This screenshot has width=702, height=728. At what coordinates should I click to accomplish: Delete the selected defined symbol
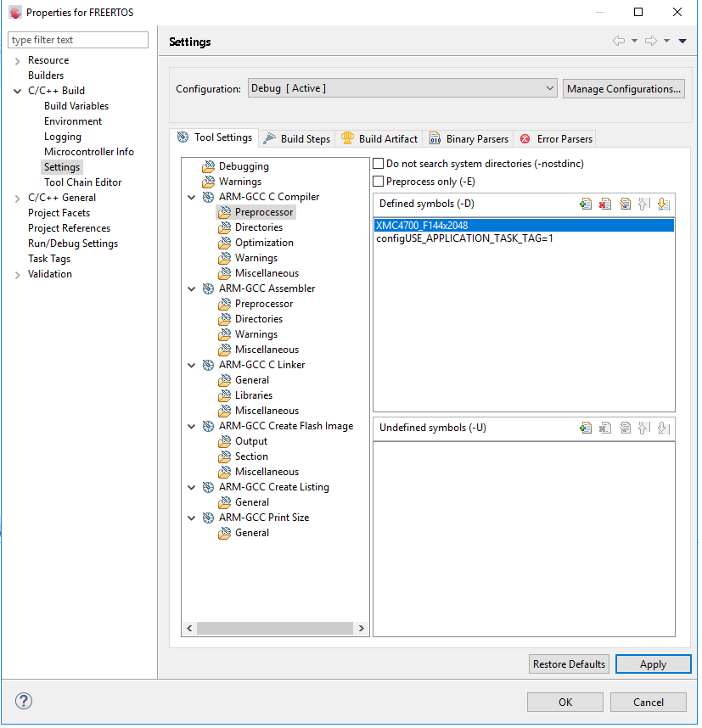(x=605, y=204)
